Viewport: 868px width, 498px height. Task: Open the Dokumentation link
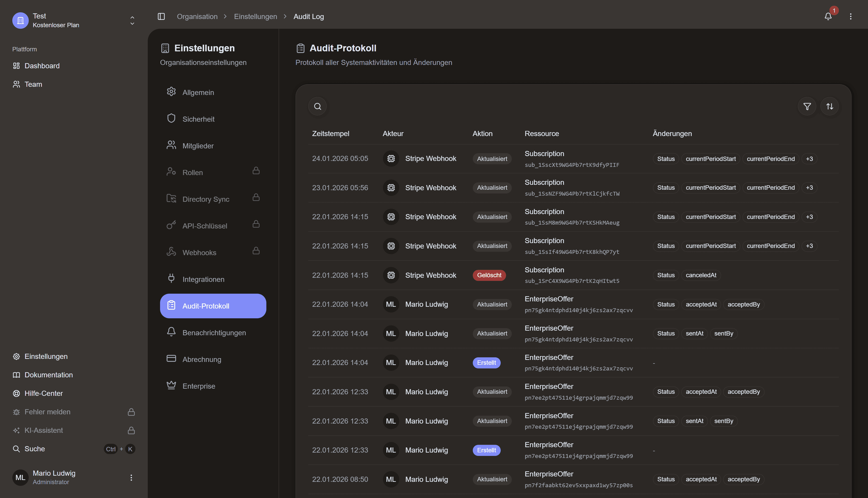pyautogui.click(x=48, y=375)
